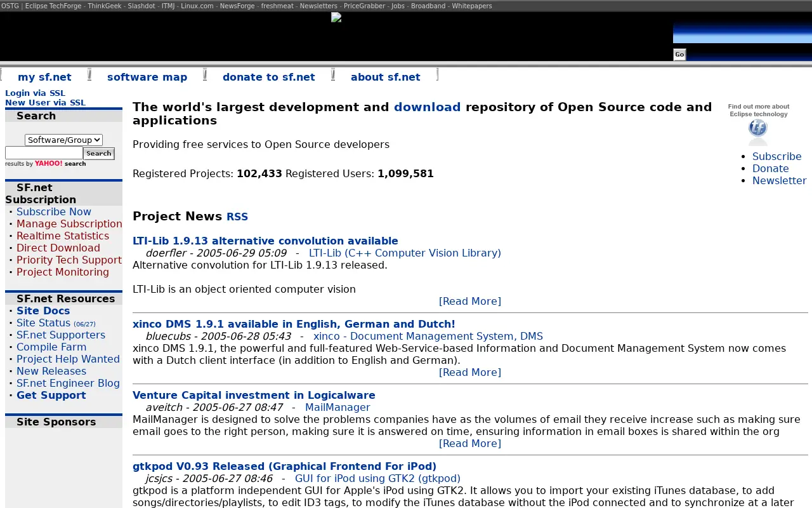
Task: Click the Registered Users count 1,099,581
Action: [405, 173]
